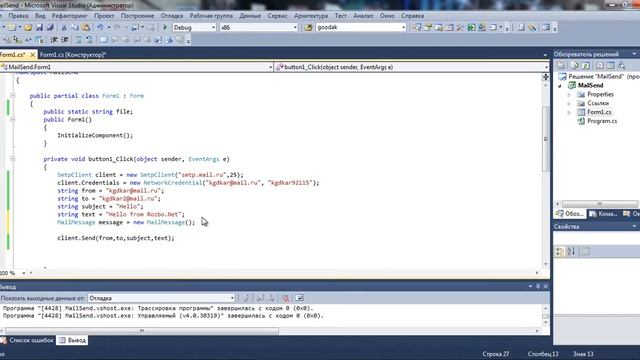Click View Designer icon in Solution Explorer

[610, 65]
